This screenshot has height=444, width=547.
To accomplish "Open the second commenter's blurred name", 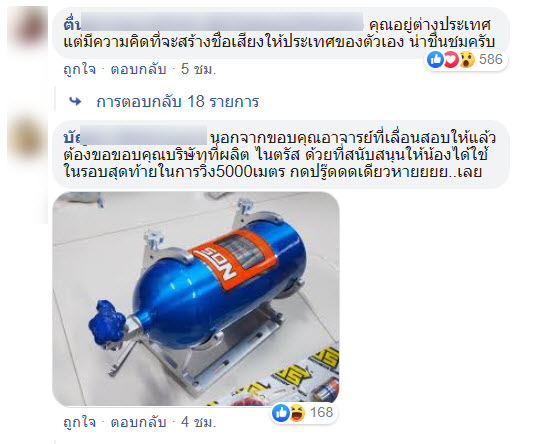I will tap(135, 136).
